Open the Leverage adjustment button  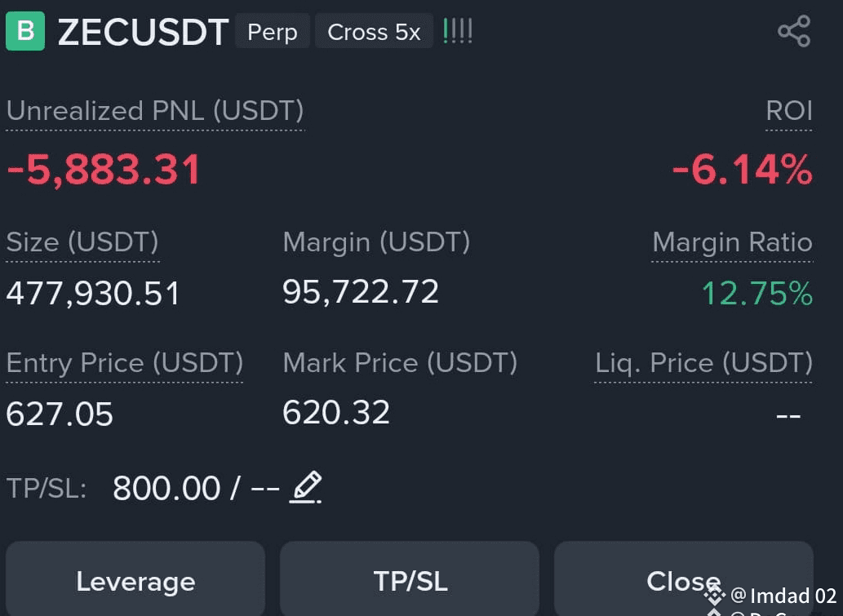[135, 581]
